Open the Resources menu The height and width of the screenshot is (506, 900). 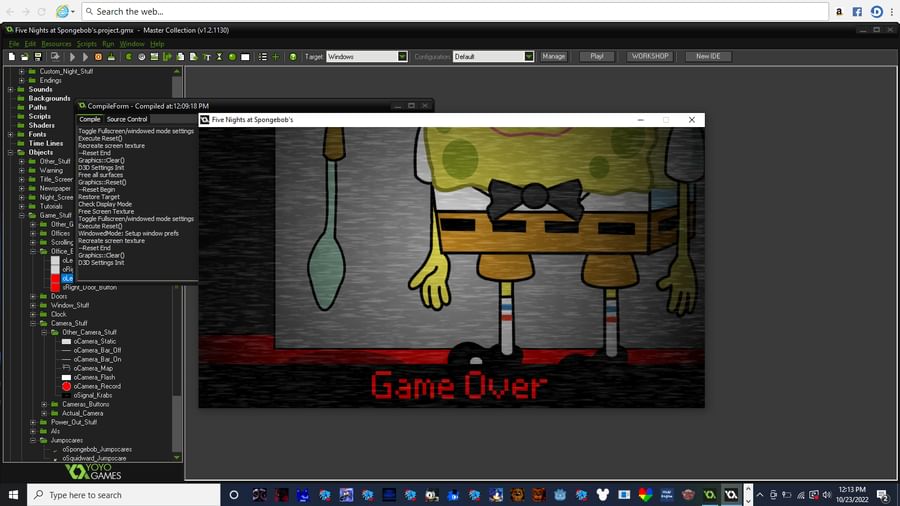[x=56, y=44]
